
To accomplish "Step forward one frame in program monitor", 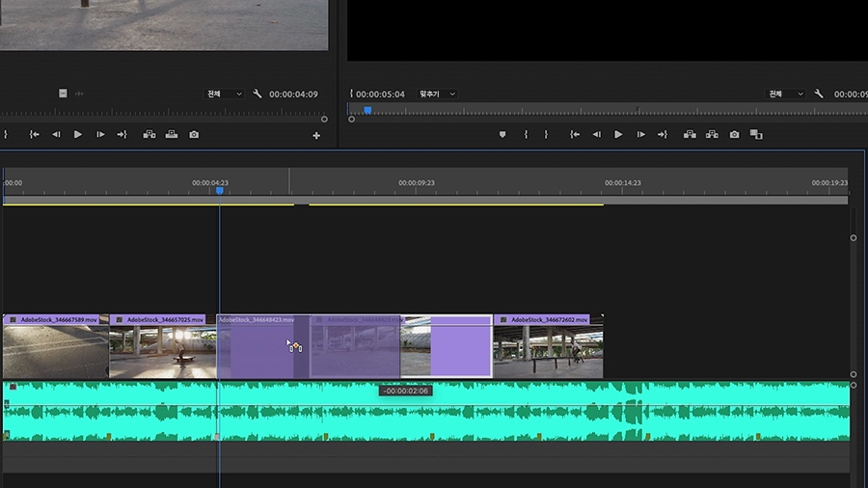I will pyautogui.click(x=640, y=135).
